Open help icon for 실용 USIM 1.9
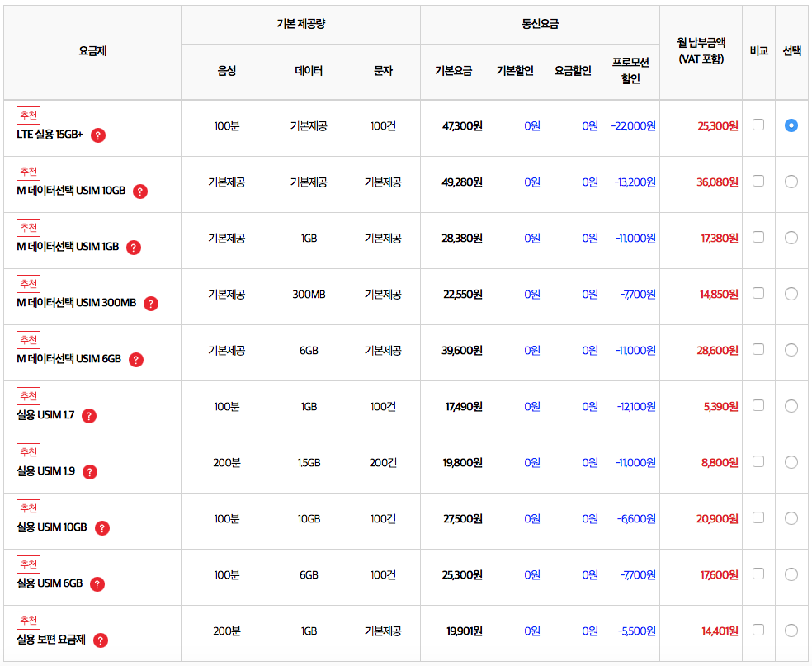Viewport: 812px width, 666px height. click(90, 472)
